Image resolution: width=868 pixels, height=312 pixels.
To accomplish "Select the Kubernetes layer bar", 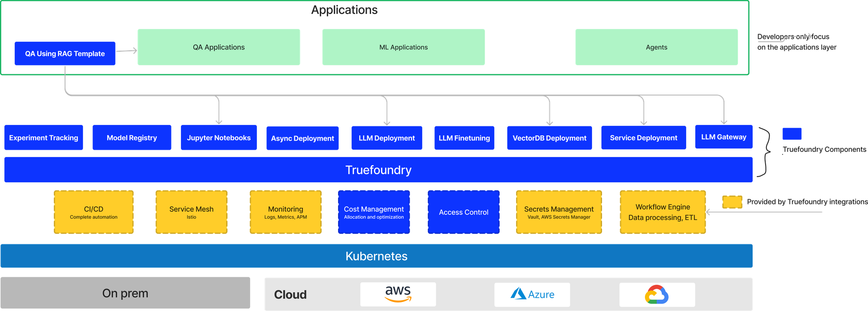I will click(376, 256).
